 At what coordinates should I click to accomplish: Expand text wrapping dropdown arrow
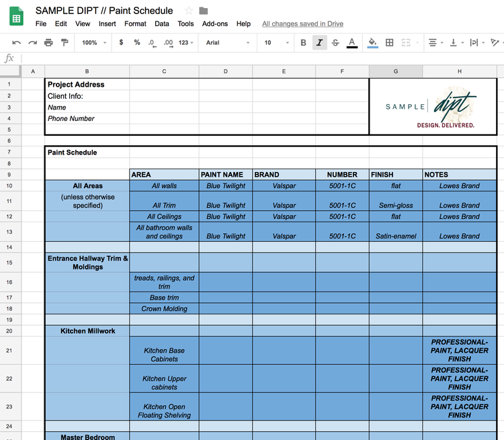click(x=483, y=43)
